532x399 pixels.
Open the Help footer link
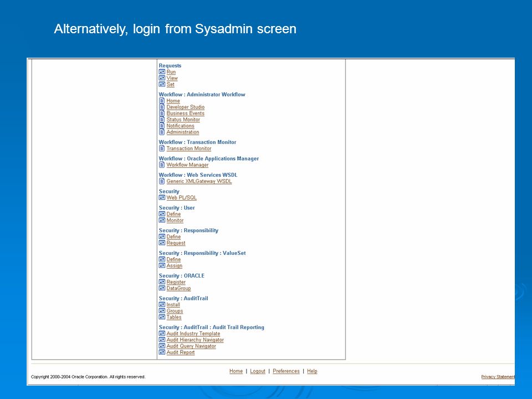(x=312, y=371)
